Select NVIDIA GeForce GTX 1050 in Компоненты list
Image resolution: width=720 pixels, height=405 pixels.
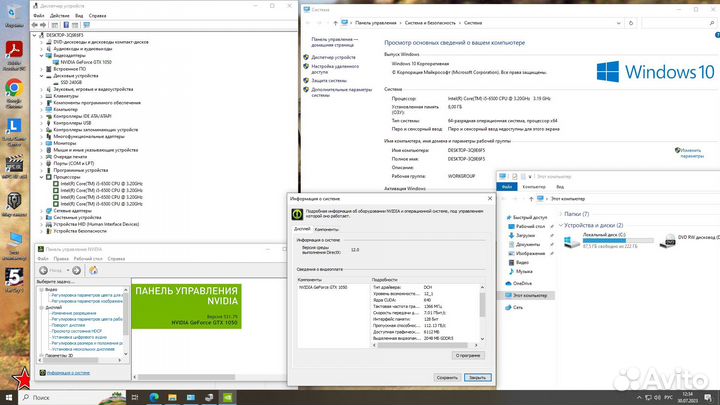(323, 287)
